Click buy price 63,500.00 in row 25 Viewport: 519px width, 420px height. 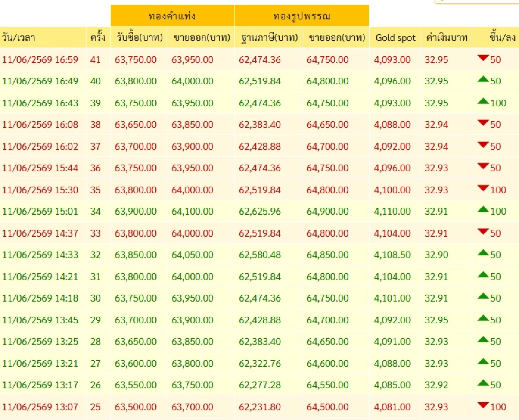(136, 407)
